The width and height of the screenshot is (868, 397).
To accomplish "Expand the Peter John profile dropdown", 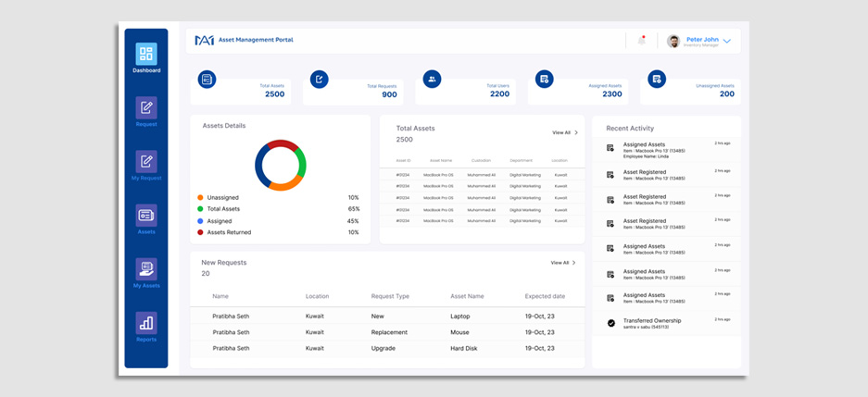I will [x=727, y=42].
